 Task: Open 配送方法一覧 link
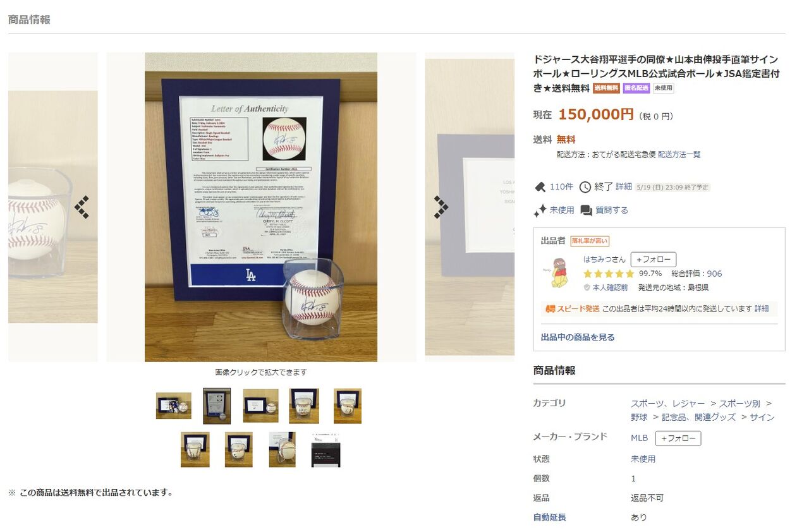679,154
